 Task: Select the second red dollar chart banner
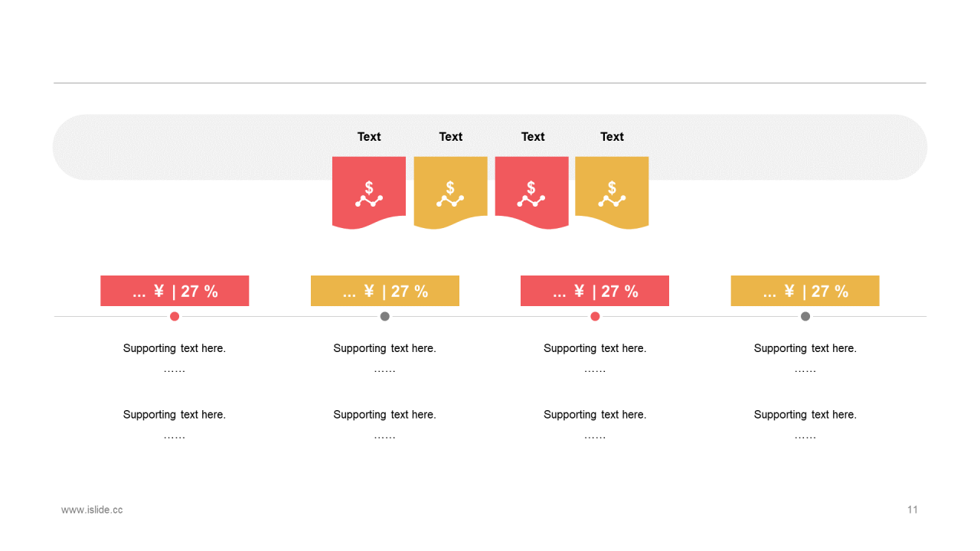point(532,193)
